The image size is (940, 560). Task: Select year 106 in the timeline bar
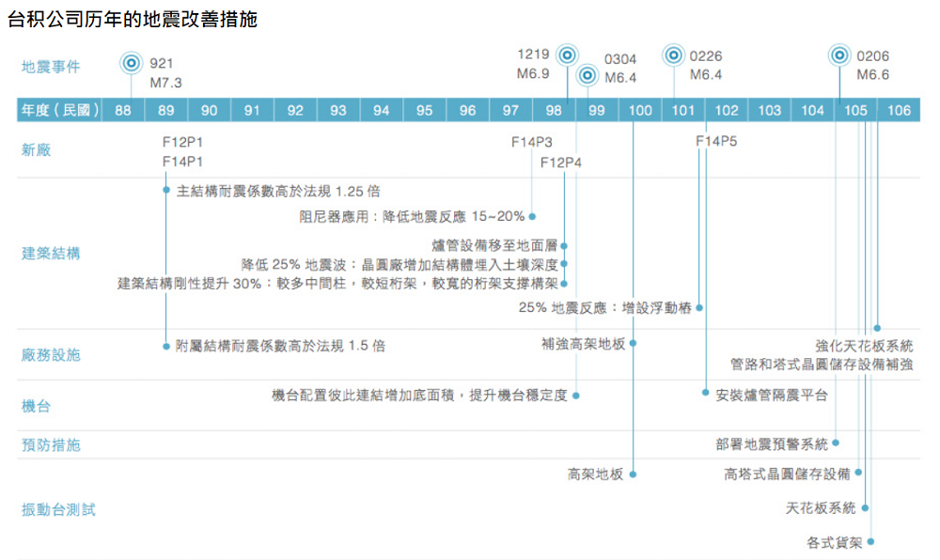(899, 110)
